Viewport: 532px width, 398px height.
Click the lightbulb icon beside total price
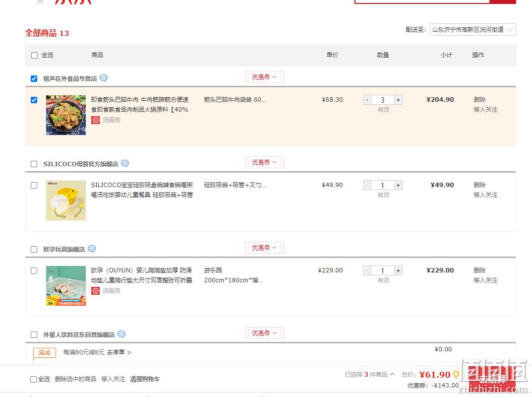click(x=456, y=375)
